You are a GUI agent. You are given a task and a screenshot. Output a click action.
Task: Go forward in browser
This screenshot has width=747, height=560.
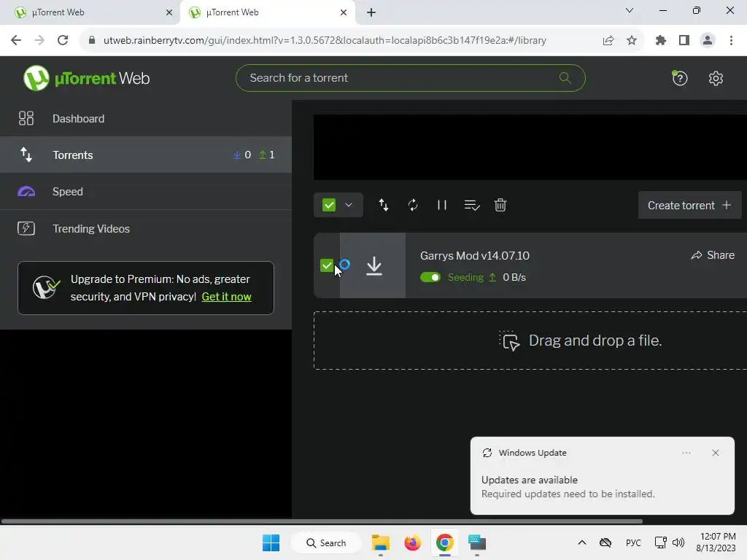coord(39,41)
